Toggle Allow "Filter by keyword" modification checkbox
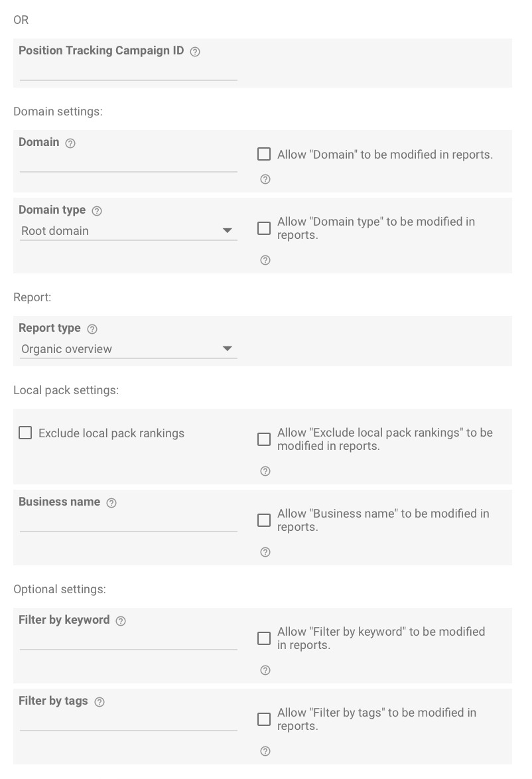Viewport: 532px width, 779px height. [x=264, y=638]
